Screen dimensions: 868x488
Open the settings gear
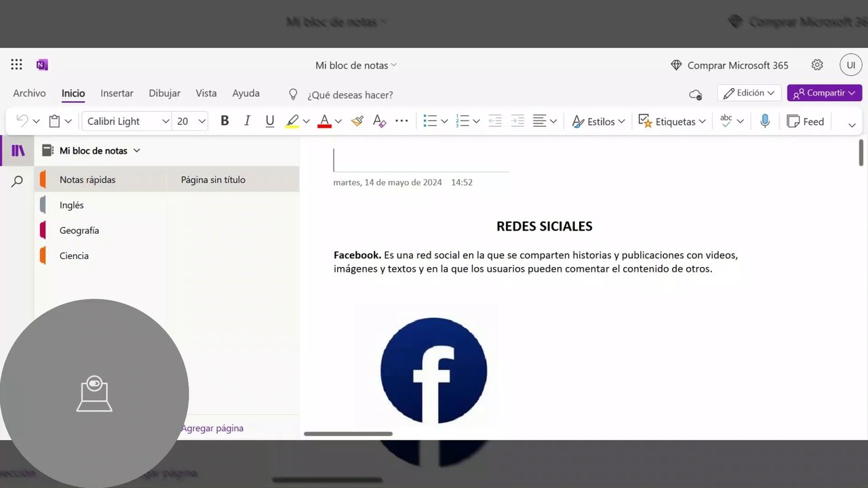[817, 65]
